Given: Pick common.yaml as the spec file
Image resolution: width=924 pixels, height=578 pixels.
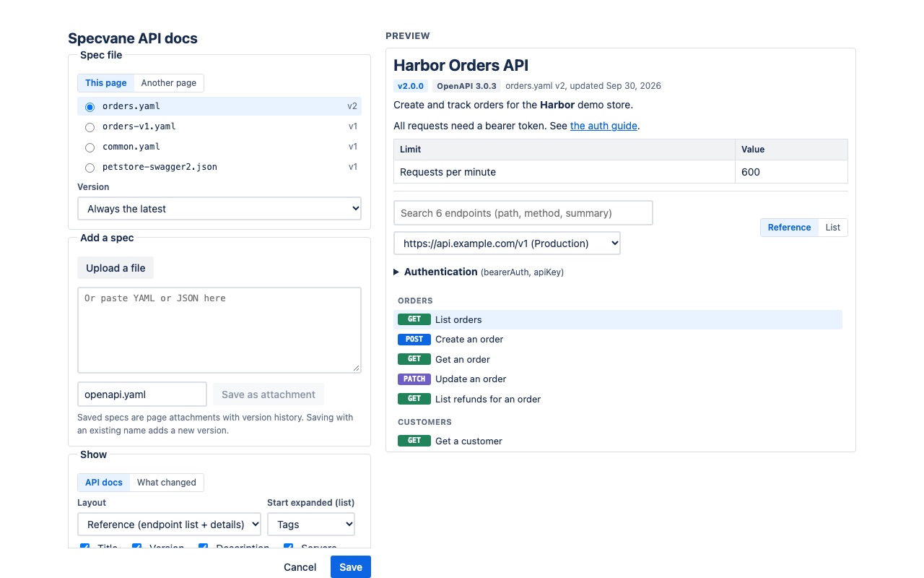Looking at the screenshot, I should click(x=219, y=147).
